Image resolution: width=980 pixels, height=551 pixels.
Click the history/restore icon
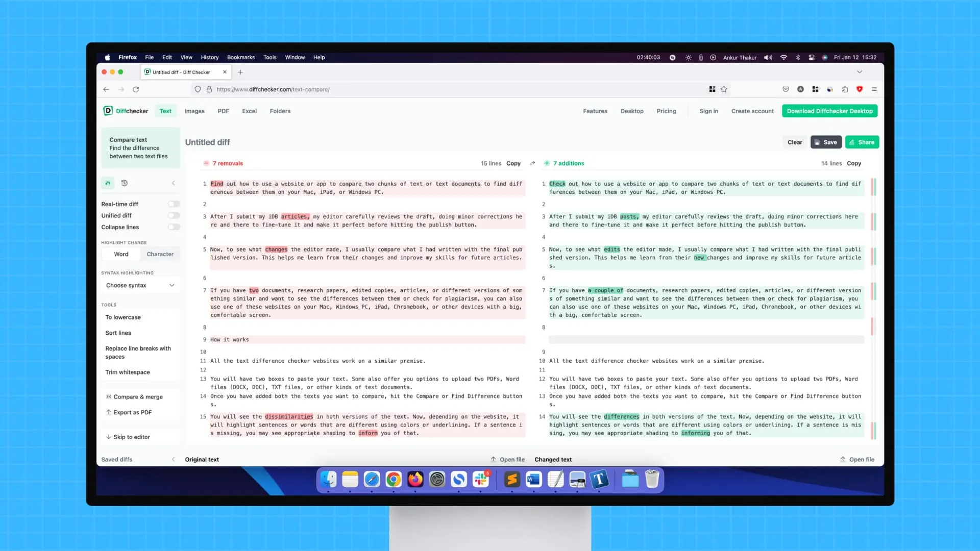[124, 182]
